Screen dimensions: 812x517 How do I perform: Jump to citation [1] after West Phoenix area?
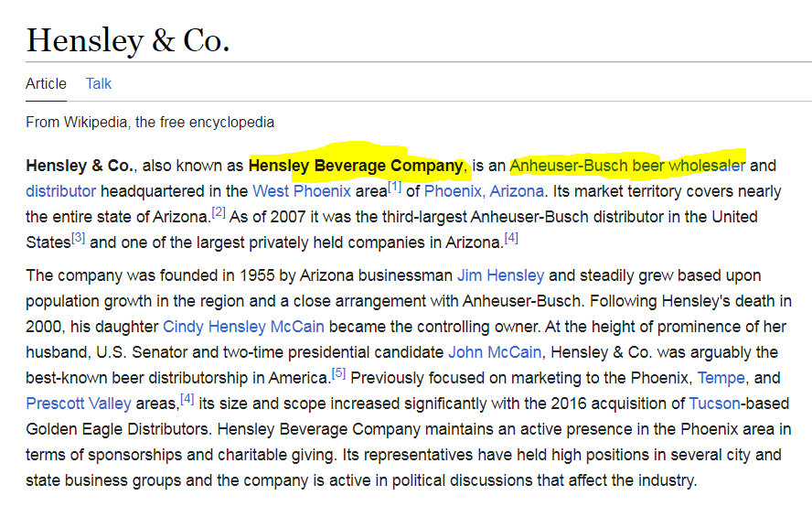[395, 187]
